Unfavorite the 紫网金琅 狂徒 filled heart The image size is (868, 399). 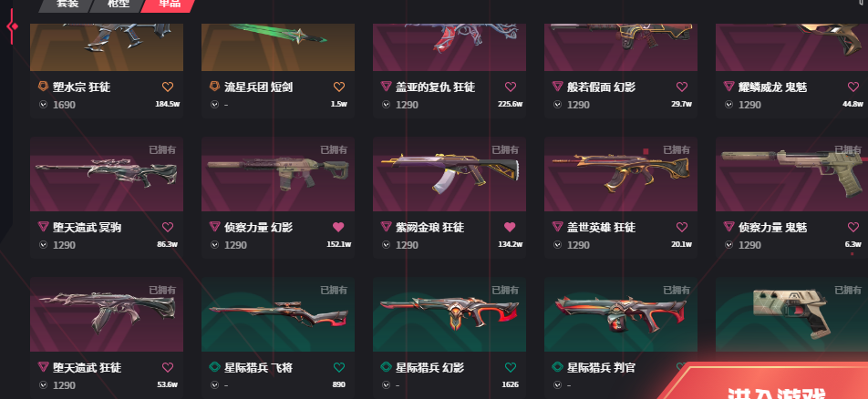(x=510, y=227)
